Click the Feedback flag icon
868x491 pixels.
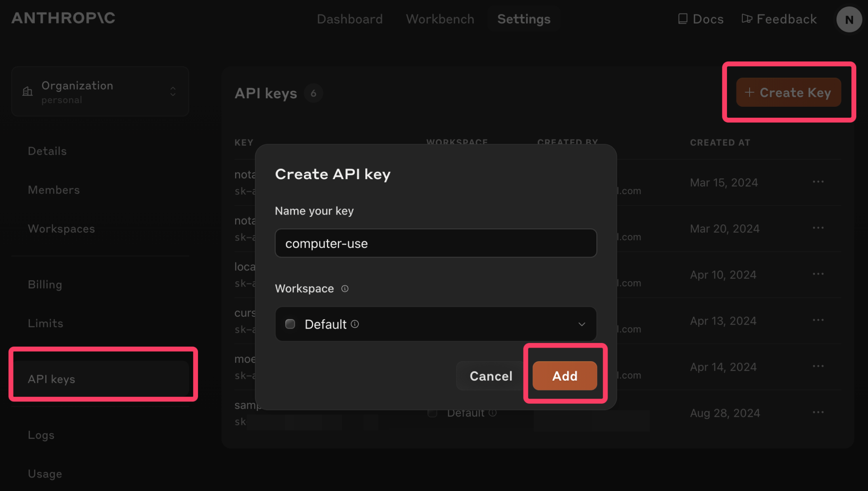click(747, 19)
